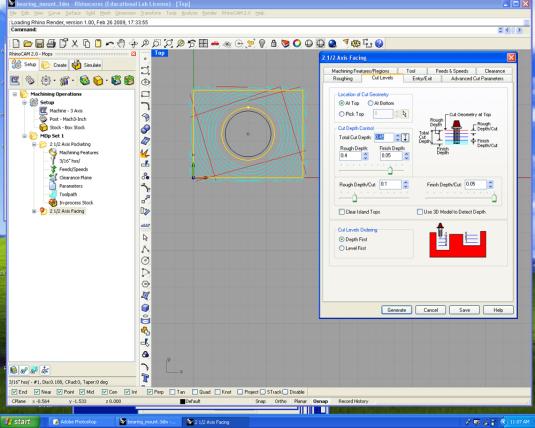
Task: Click the four-viewport layout icon
Action: pos(203,43)
